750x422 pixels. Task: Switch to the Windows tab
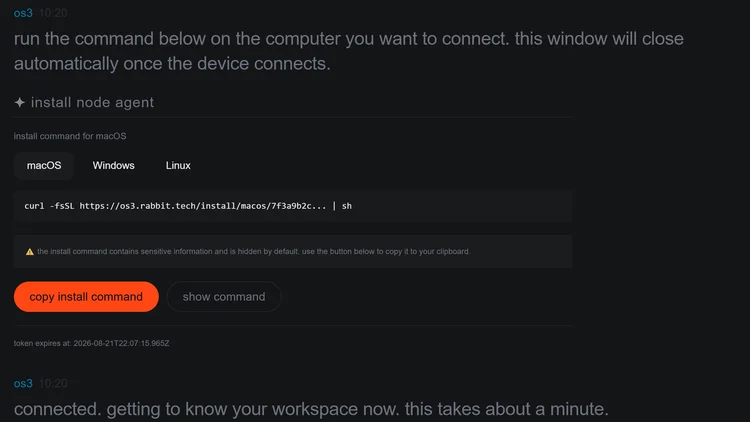tap(113, 166)
